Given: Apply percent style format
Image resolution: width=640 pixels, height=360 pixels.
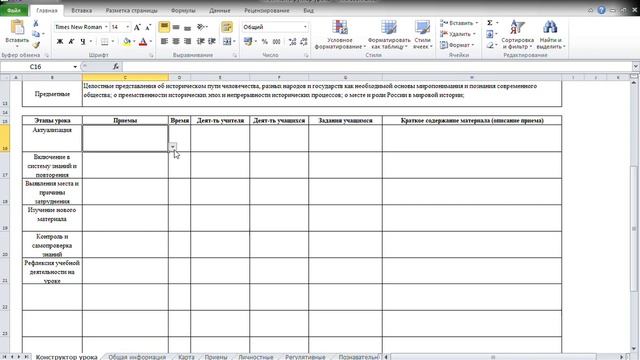Looking at the screenshot, I should tap(264, 41).
